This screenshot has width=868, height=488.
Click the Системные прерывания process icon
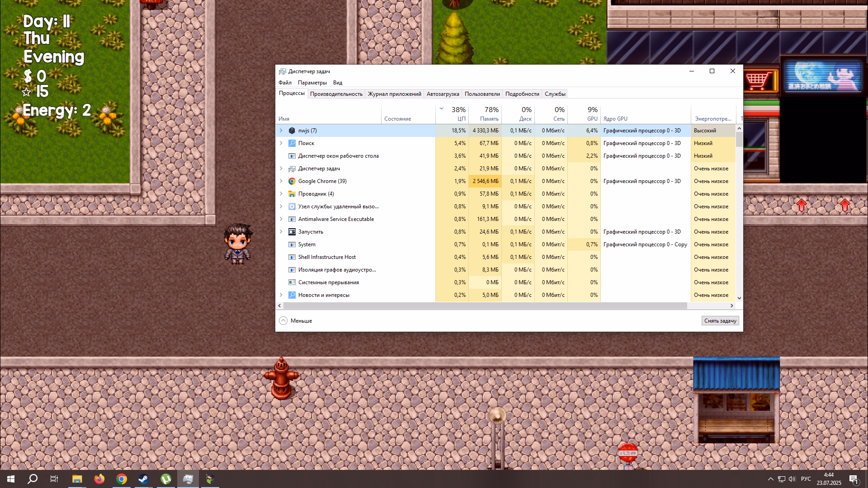coord(292,282)
